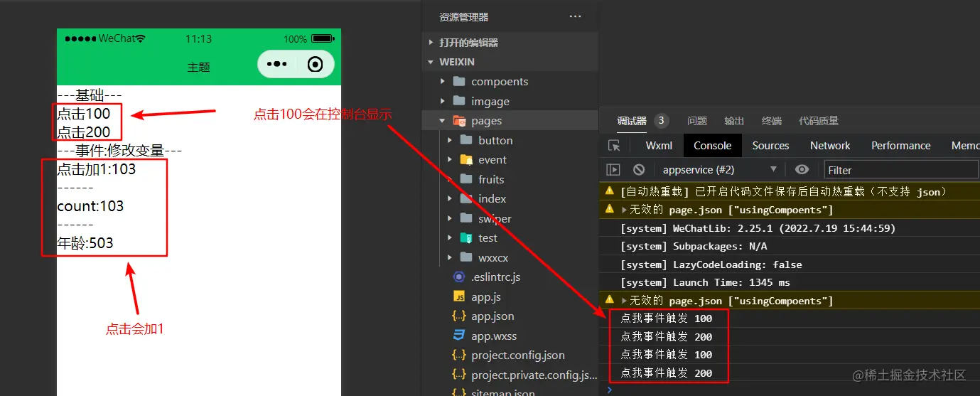Click the wxxcx folder icon
980x396 pixels.
click(466, 257)
